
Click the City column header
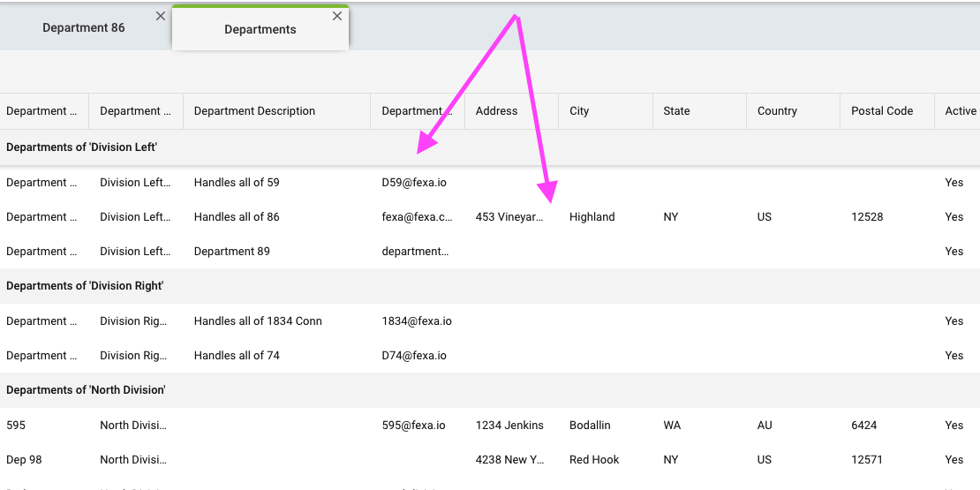pos(579,111)
